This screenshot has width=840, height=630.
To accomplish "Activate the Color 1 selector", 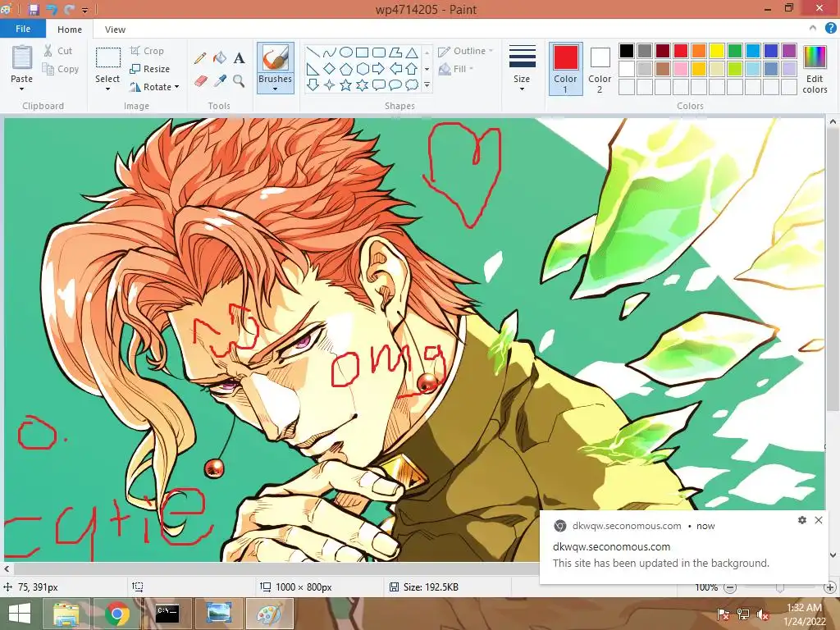I will [x=566, y=69].
